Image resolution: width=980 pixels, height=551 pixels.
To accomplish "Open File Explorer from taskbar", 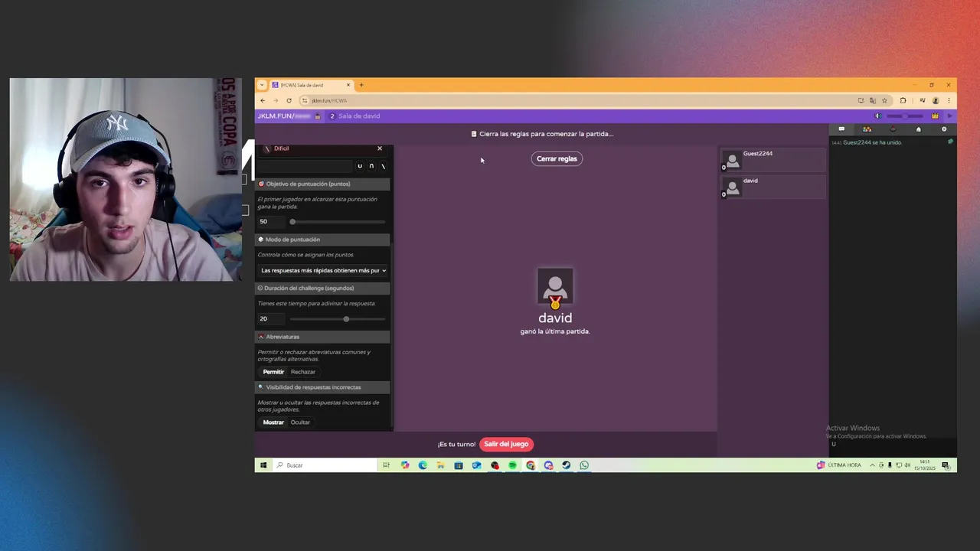I will click(440, 465).
